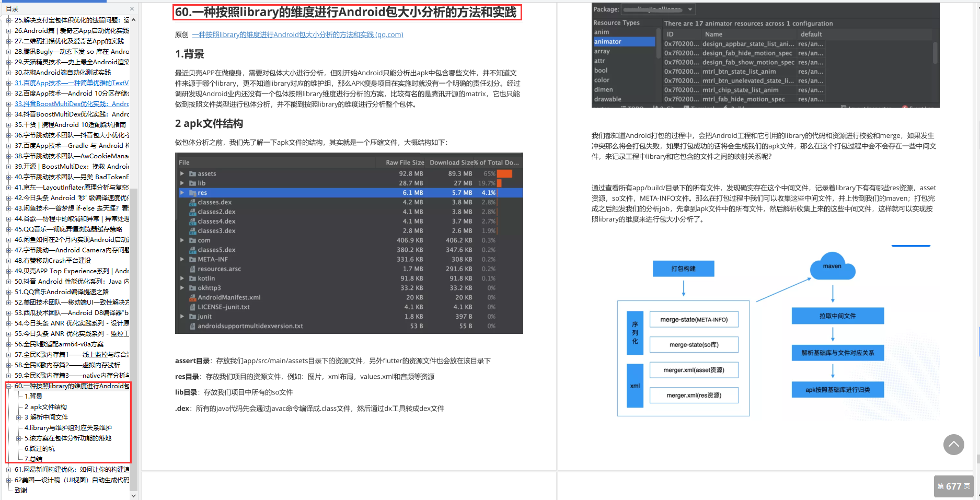The image size is (980, 500).
Task: Open the 33.抖音BoostMultiDex优化实践 chapter link
Action: 72,104
